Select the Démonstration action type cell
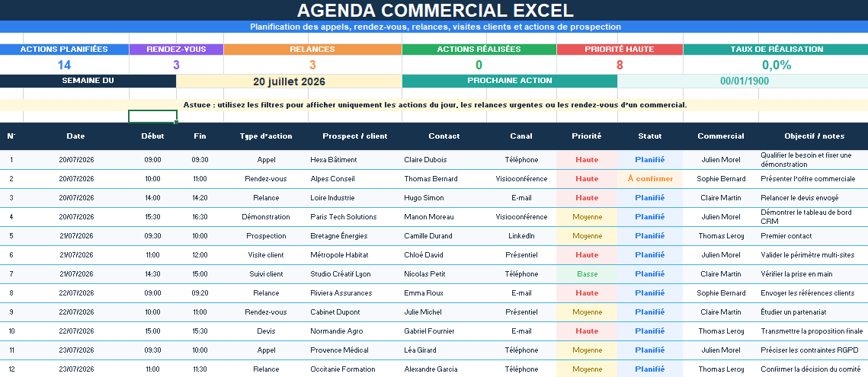The width and height of the screenshot is (868, 377). (266, 217)
